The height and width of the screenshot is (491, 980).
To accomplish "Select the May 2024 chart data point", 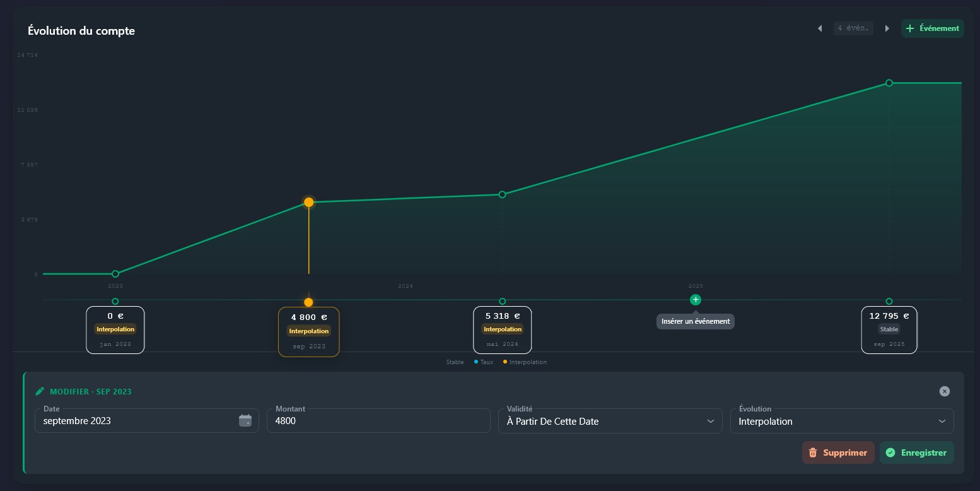I will click(502, 194).
